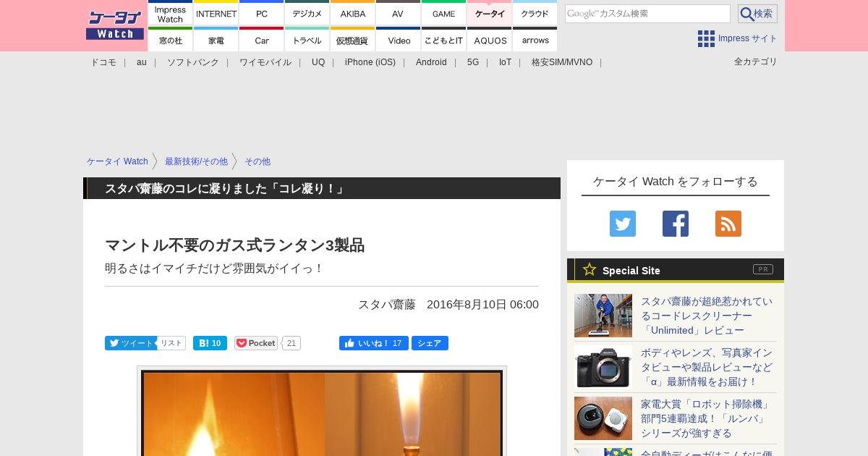The height and width of the screenshot is (456, 868).
Task: Open the クラウド tab
Action: (535, 13)
